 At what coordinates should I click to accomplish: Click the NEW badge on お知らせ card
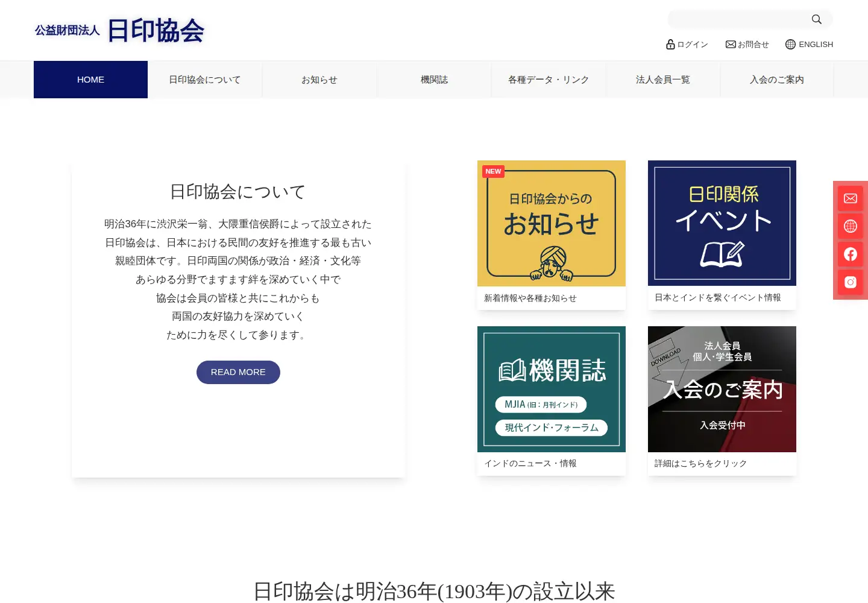point(493,171)
